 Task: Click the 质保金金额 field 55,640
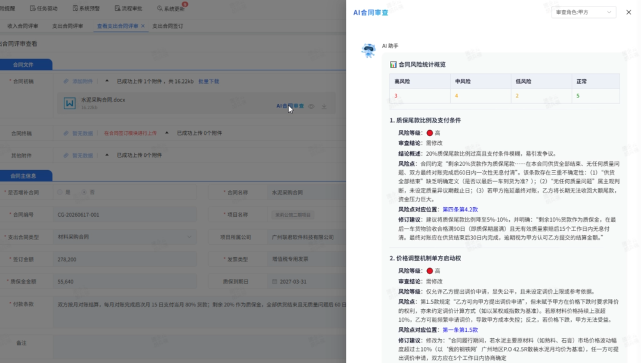125,282
